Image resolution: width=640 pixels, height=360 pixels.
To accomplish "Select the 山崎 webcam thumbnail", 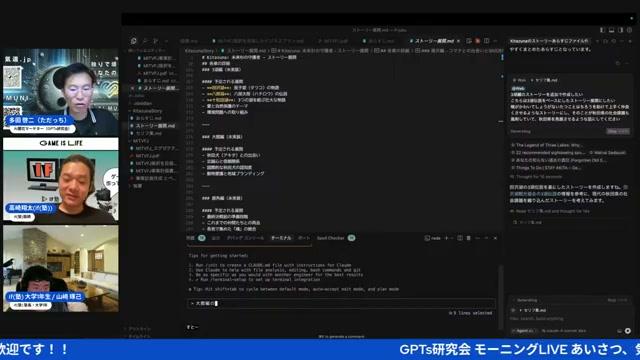I will click(x=61, y=269).
